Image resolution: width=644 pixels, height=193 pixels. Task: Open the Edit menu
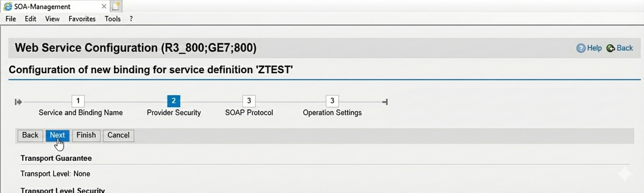point(30,19)
